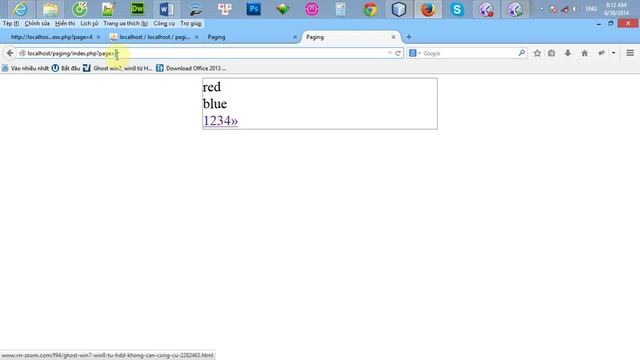This screenshot has height=360, width=640.
Task: Go to page 1 pagination link
Action: 207,121
